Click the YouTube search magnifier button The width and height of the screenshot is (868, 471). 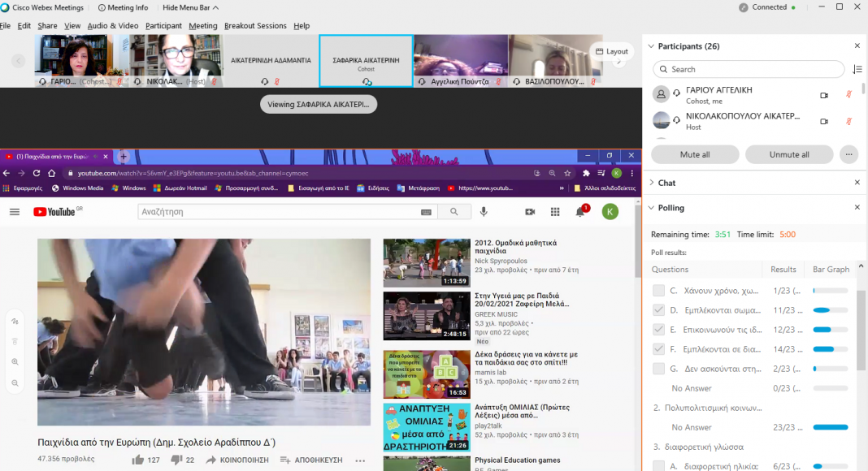[x=454, y=212]
